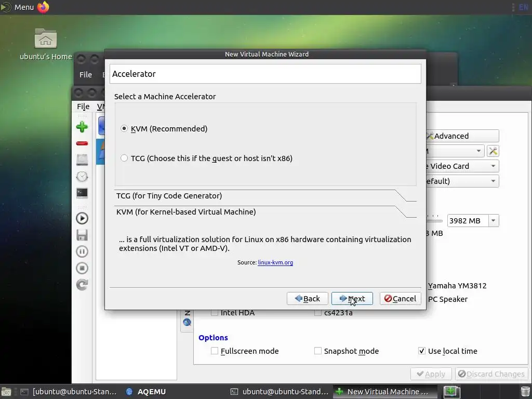532x399 pixels.
Task: Click the workspace switcher in bottom panel
Action: 452,392
